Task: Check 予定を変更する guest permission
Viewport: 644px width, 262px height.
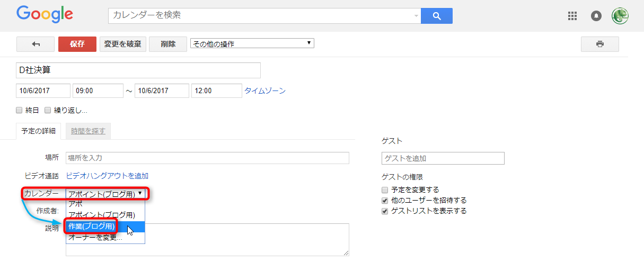Action: click(385, 189)
